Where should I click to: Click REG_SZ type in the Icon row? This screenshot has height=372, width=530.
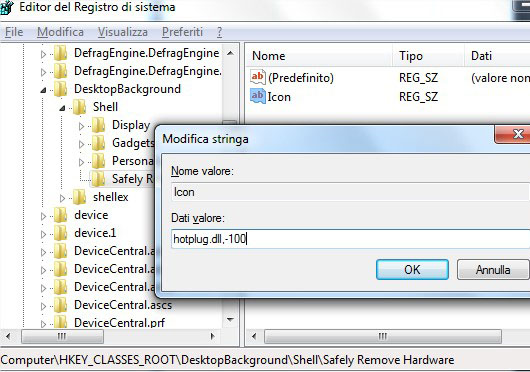click(x=418, y=97)
